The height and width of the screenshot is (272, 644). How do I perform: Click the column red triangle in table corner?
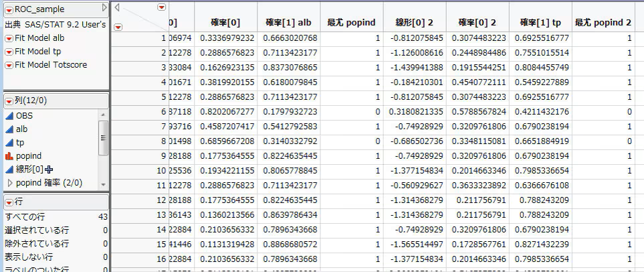pyautogui.click(x=162, y=7)
